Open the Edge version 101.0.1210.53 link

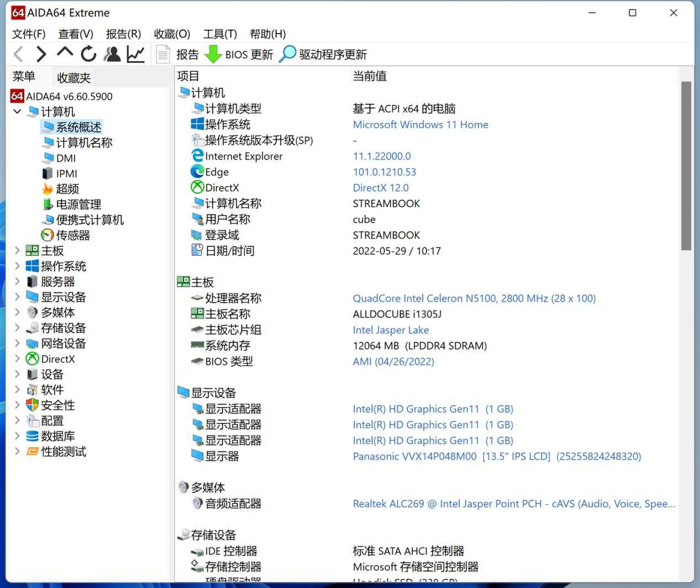(x=385, y=172)
